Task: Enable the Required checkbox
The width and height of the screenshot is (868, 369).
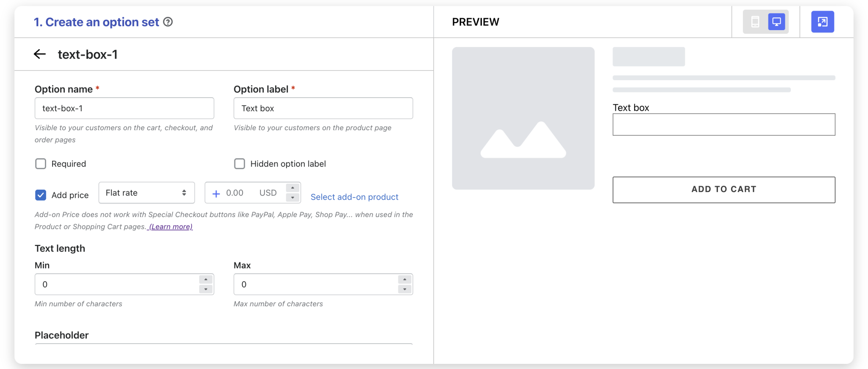Action: coord(41,164)
